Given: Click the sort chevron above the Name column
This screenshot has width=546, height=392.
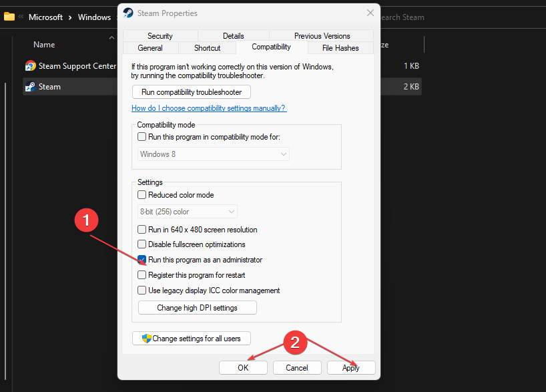Looking at the screenshot, I should (x=111, y=37).
